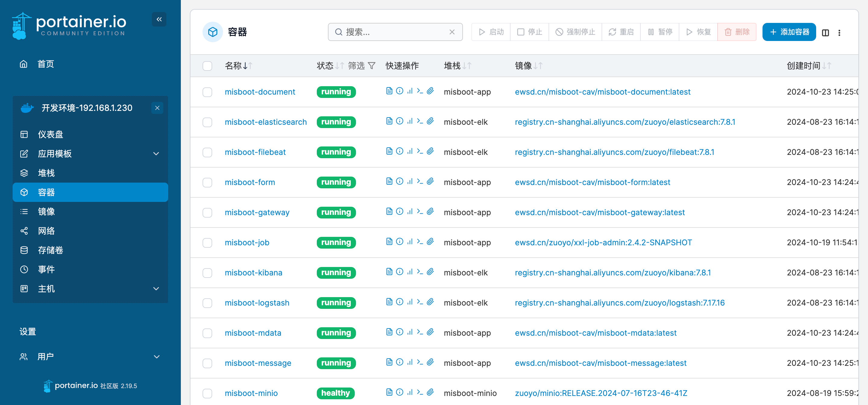Check the misboot-form row checkbox
This screenshot has height=405, width=868.
[207, 183]
